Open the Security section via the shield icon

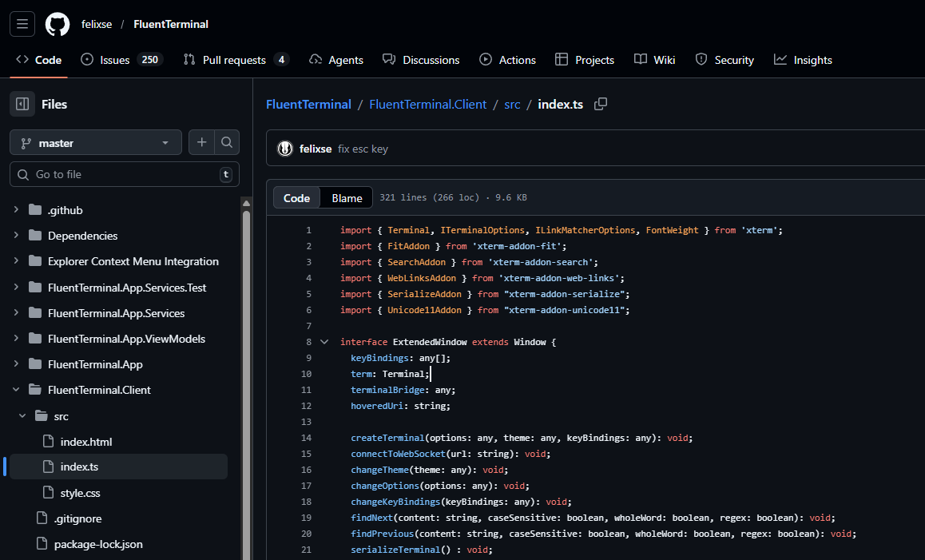point(701,59)
